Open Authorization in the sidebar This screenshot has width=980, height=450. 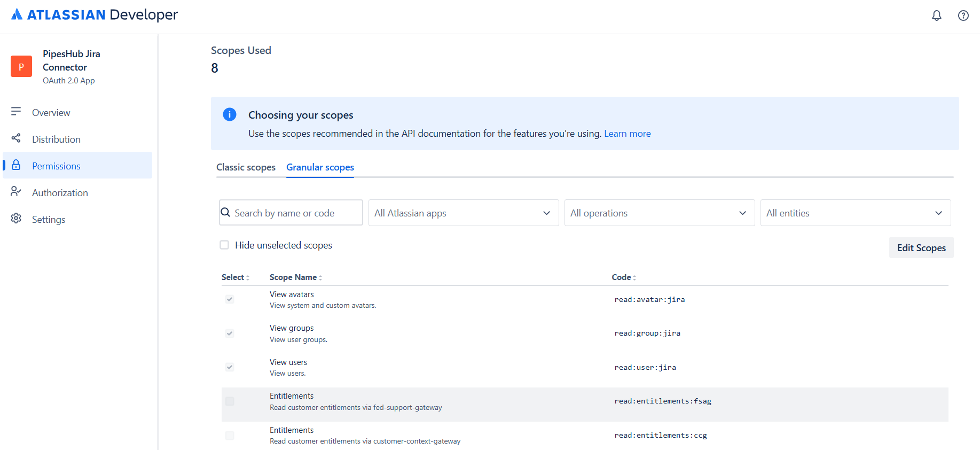[77, 192]
